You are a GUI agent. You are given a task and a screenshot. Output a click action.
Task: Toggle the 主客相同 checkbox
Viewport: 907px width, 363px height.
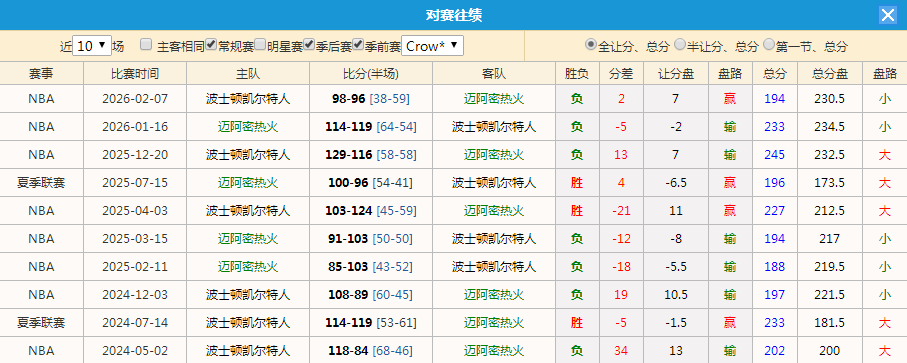coord(146,45)
